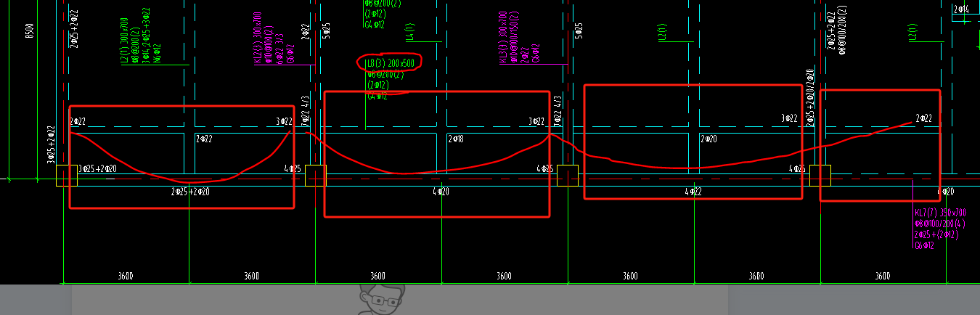Select the horizontal 3Φ25+2Φ20 support rebar label
The height and width of the screenshot is (315, 980).
tap(97, 169)
